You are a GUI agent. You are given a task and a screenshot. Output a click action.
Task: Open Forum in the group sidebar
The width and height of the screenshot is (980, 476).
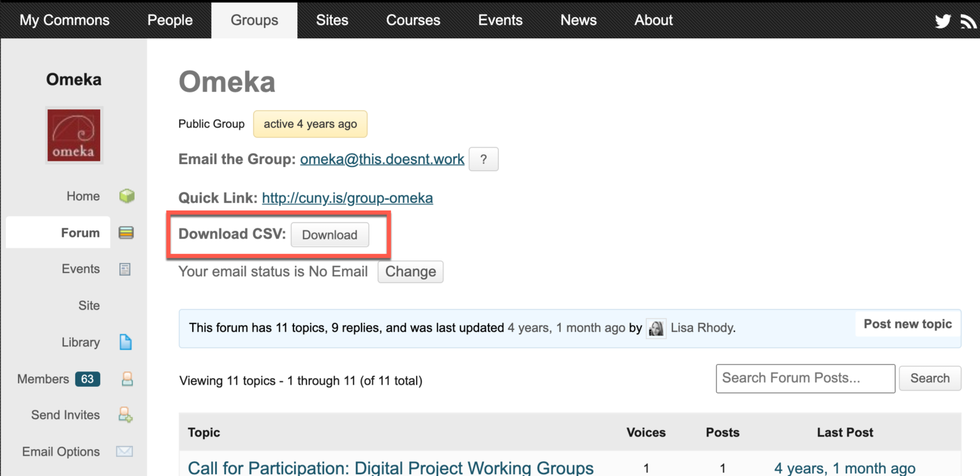[80, 233]
